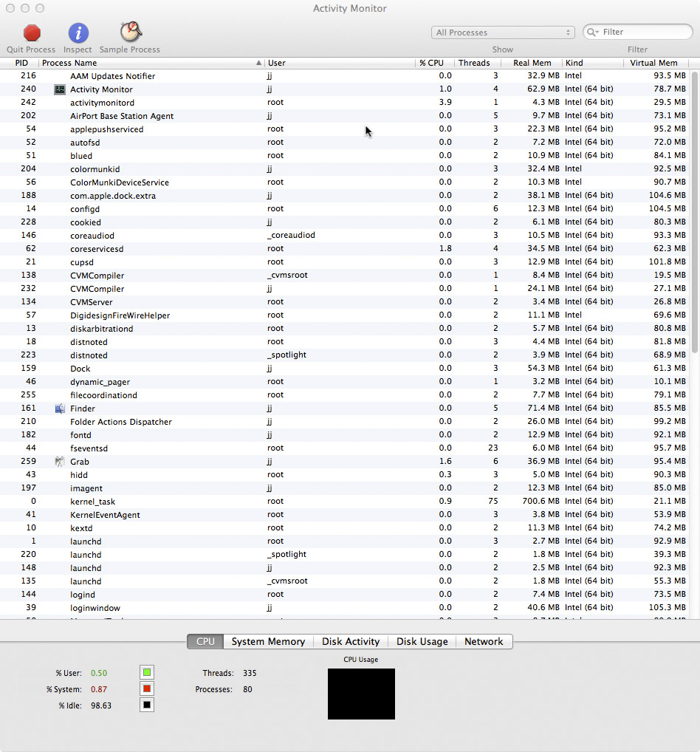Select AirPort Base Station Agent row
The width and height of the screenshot is (700, 752).
346,115
